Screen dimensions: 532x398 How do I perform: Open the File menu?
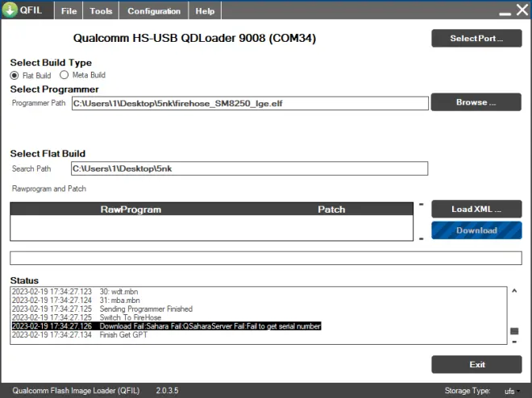(69, 11)
